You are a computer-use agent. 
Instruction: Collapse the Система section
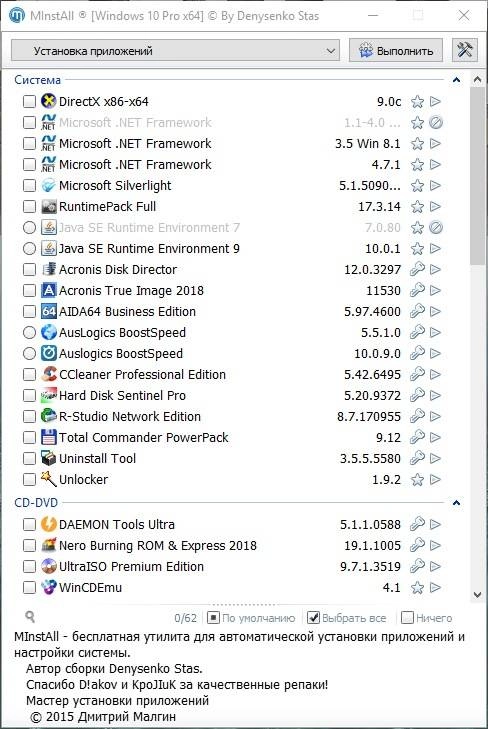click(456, 80)
